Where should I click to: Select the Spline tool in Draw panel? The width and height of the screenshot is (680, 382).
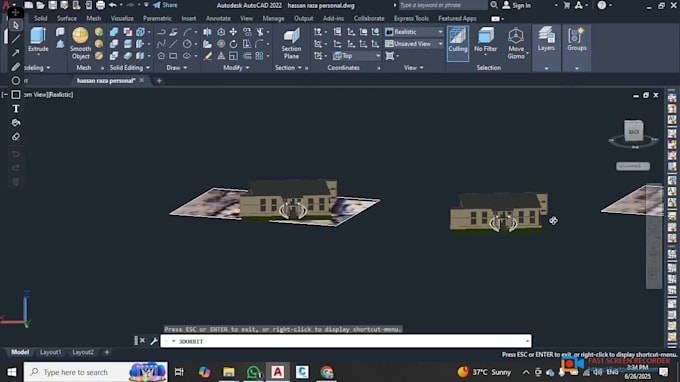161,44
